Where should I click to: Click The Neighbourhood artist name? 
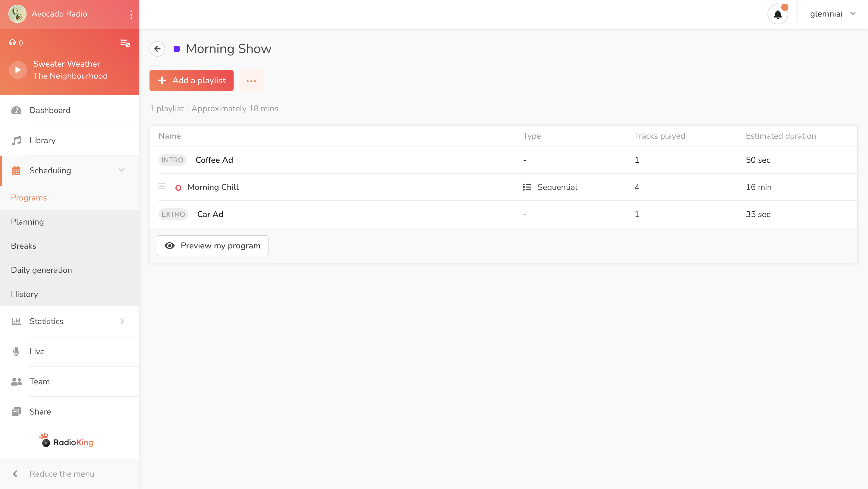[x=70, y=76]
